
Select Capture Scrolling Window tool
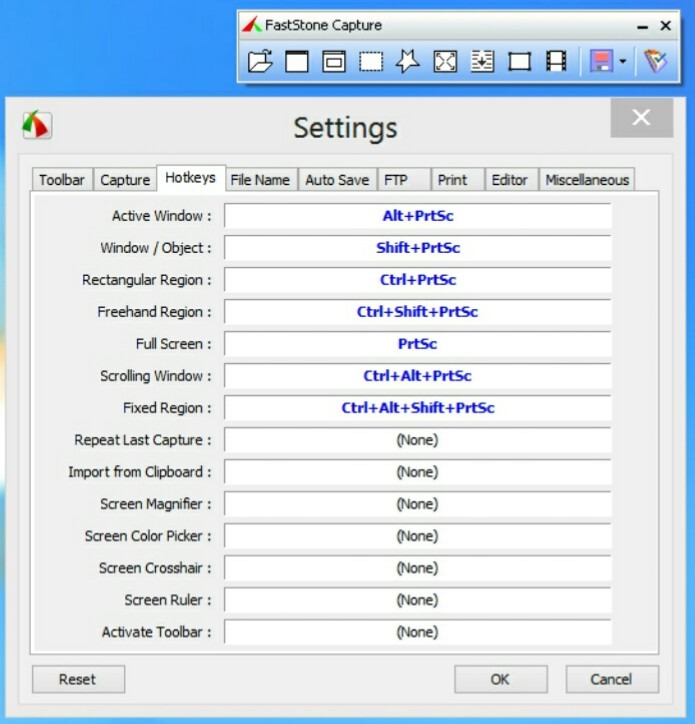coord(482,61)
